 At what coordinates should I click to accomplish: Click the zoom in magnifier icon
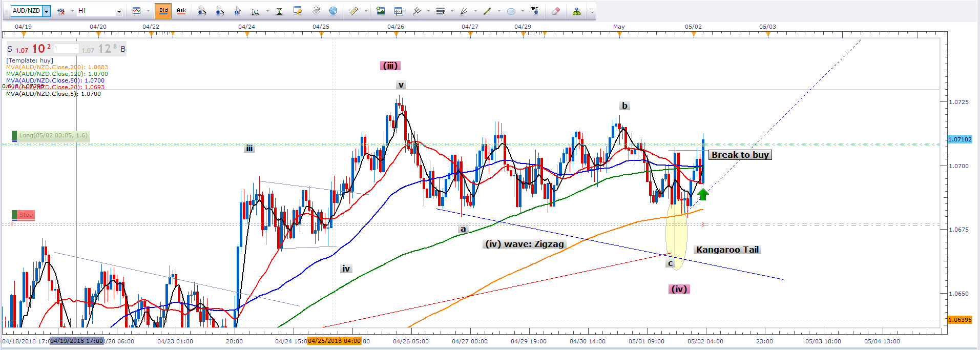coord(202,11)
